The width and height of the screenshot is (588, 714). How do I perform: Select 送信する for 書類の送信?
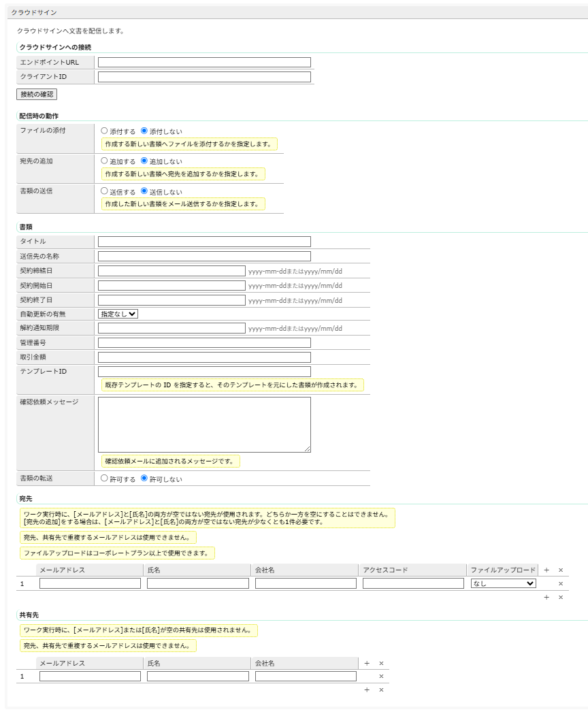coord(104,191)
